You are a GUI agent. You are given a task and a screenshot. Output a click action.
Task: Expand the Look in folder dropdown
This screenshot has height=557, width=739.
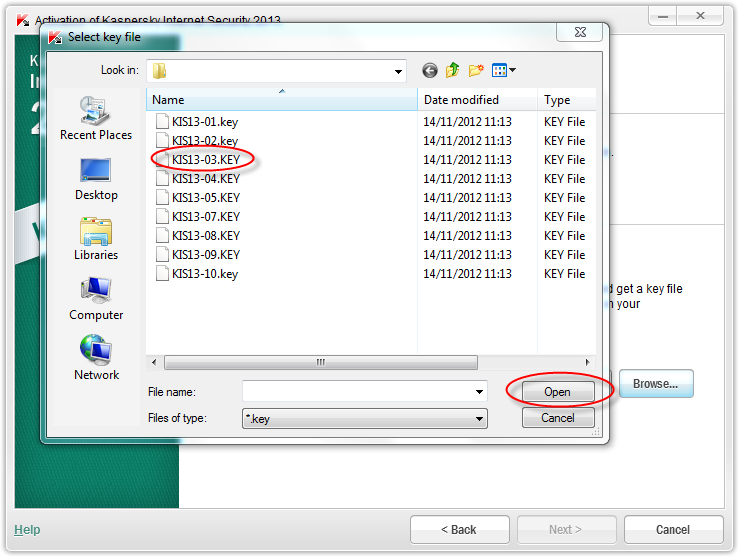pos(398,72)
